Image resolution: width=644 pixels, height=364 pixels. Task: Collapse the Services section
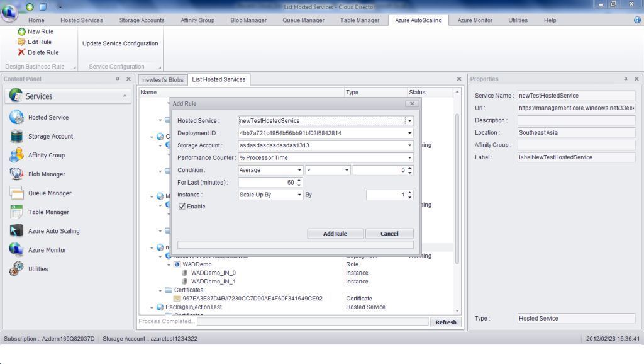[125, 96]
